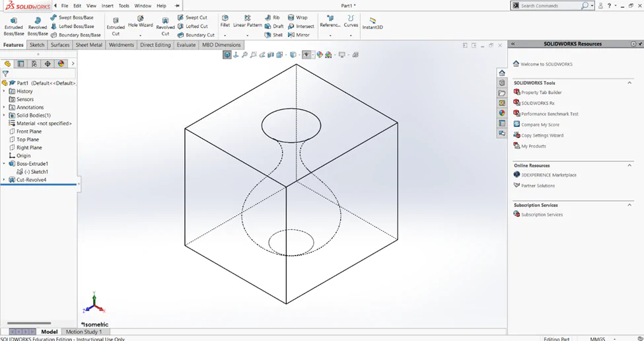Select the Extruded Cut tool
644x341 pixels.
pos(116,26)
